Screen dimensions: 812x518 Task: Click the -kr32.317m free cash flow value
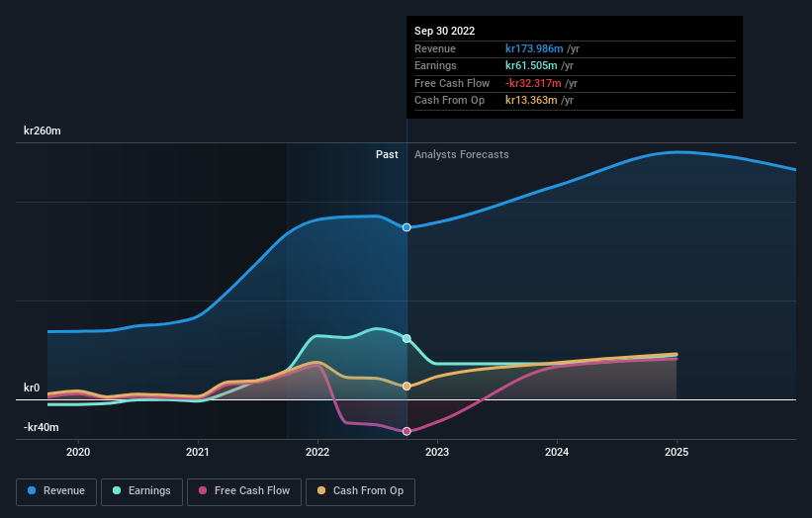pos(533,83)
